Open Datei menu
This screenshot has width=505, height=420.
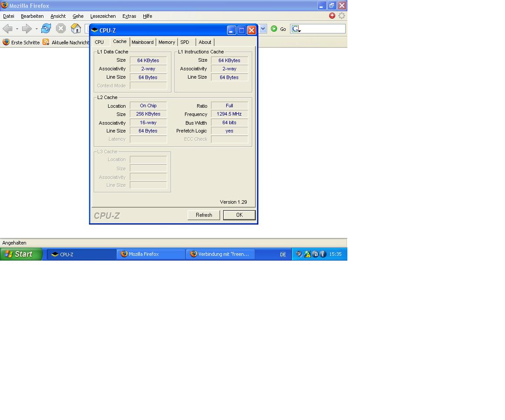pos(9,16)
